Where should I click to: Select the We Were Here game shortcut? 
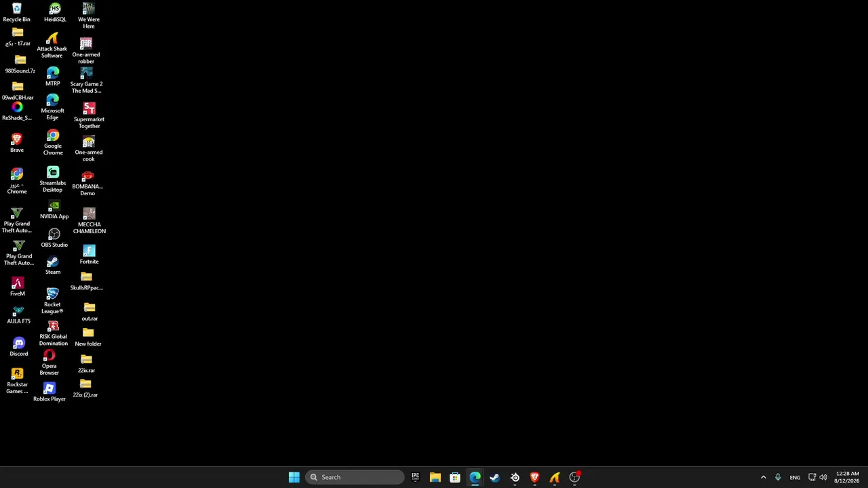(89, 16)
